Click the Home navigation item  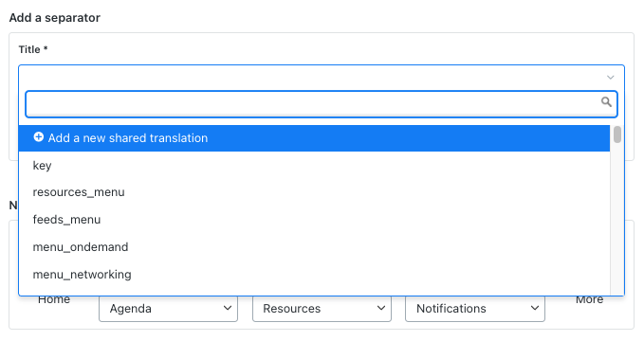54,299
